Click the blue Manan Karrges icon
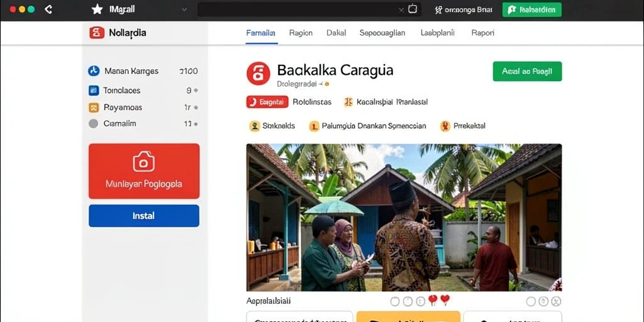 [x=94, y=71]
